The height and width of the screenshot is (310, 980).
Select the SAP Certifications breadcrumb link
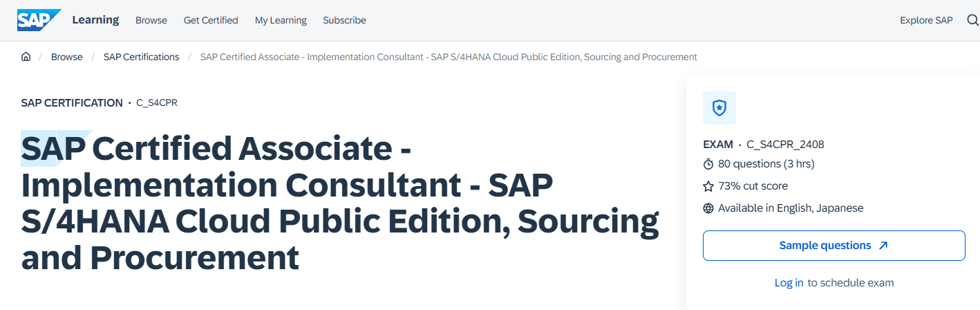point(141,57)
